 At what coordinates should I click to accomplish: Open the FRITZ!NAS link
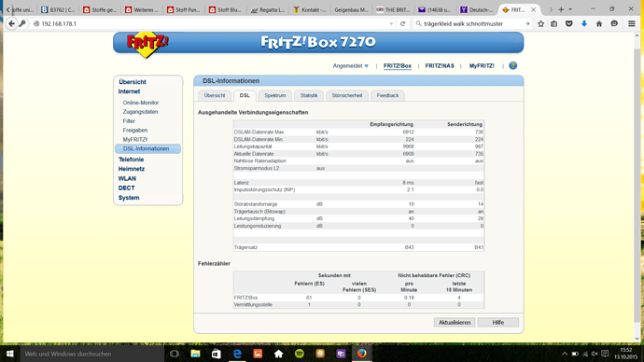[x=440, y=65]
